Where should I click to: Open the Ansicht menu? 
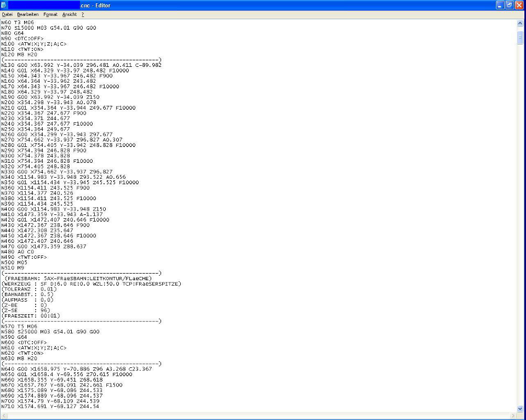pyautogui.click(x=70, y=14)
